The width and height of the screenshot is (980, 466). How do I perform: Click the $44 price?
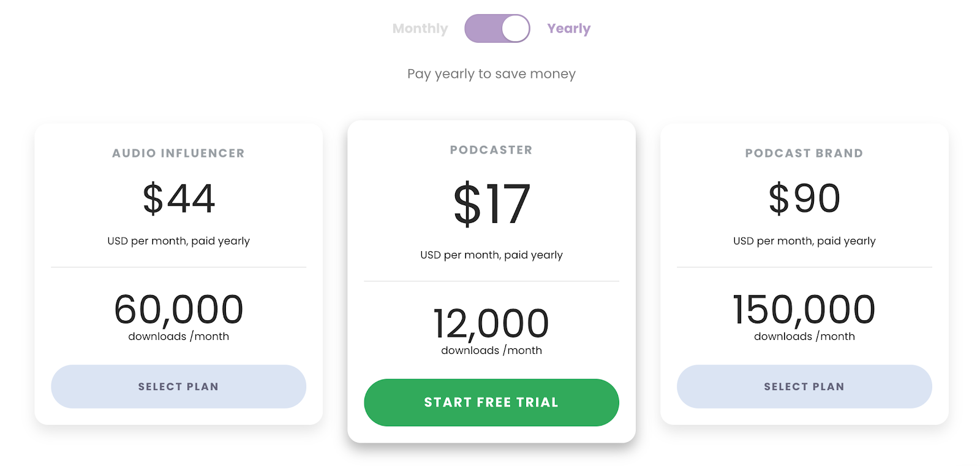click(x=178, y=198)
